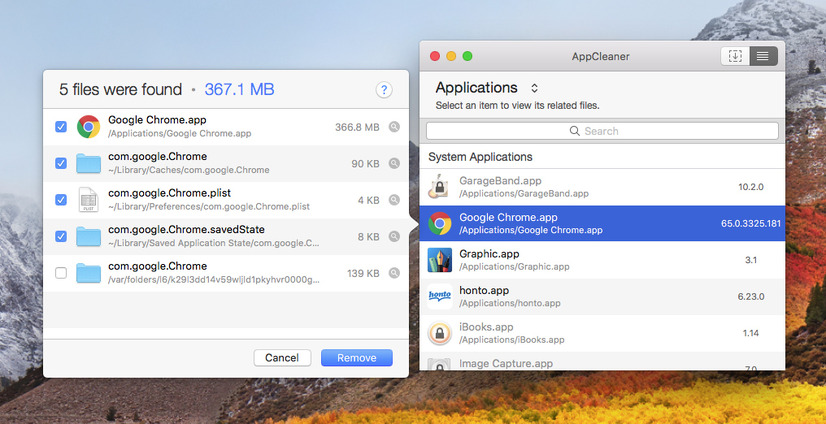
Task: Click the Cancel button
Action: pyautogui.click(x=282, y=358)
